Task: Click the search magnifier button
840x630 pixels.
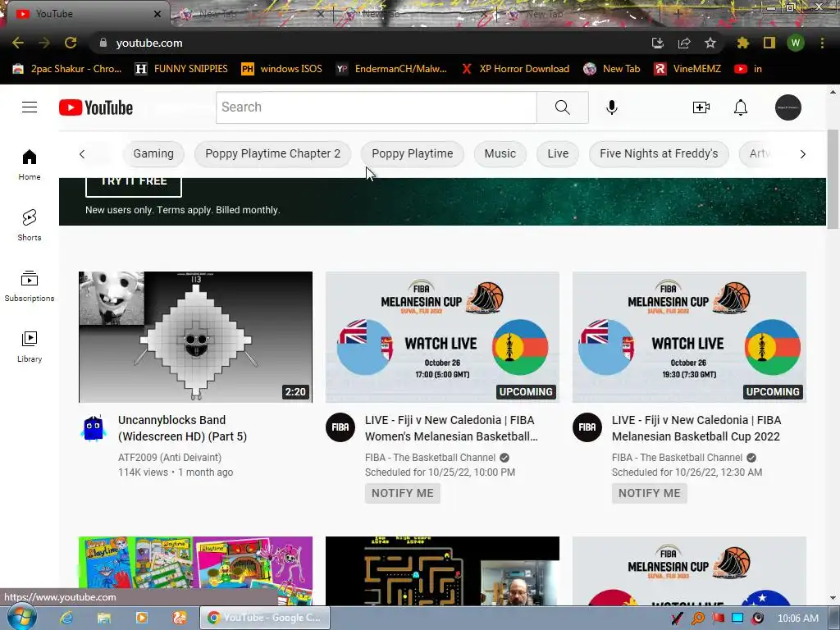Action: 563,107
